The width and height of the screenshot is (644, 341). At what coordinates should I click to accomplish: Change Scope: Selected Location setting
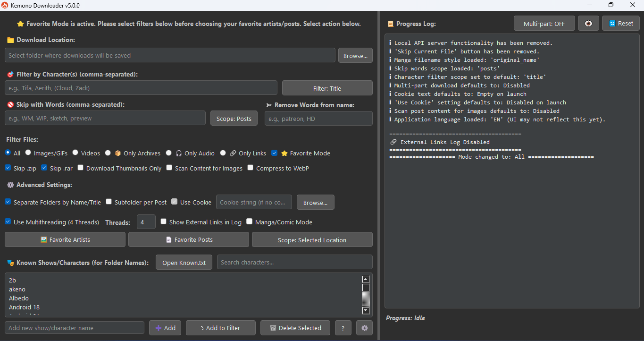click(312, 239)
